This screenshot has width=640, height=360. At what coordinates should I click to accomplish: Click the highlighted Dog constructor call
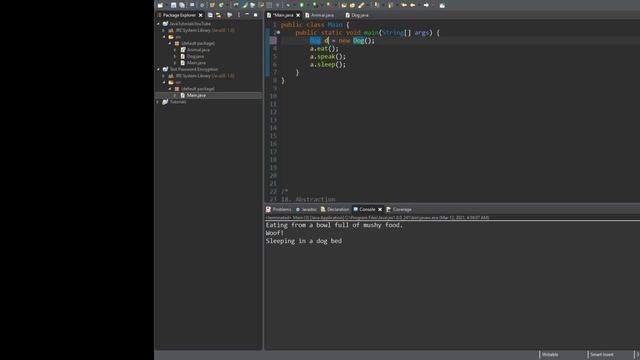pos(359,40)
